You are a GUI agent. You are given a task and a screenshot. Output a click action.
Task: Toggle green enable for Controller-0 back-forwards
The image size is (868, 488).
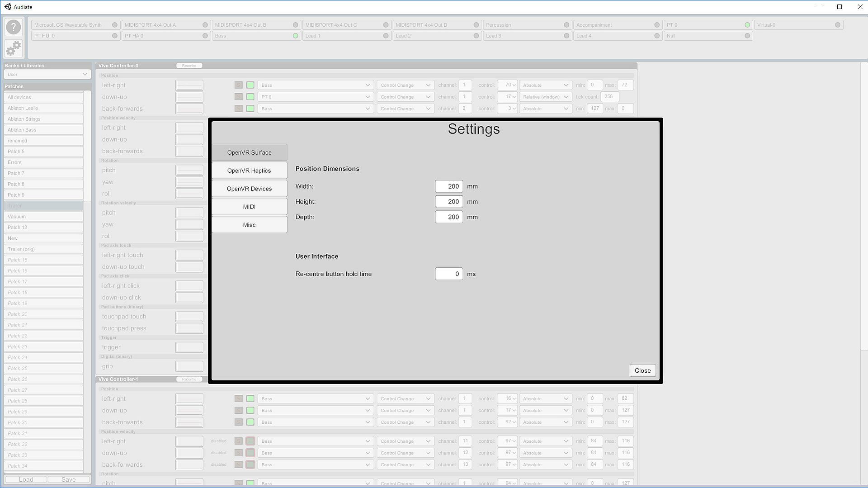(250, 109)
